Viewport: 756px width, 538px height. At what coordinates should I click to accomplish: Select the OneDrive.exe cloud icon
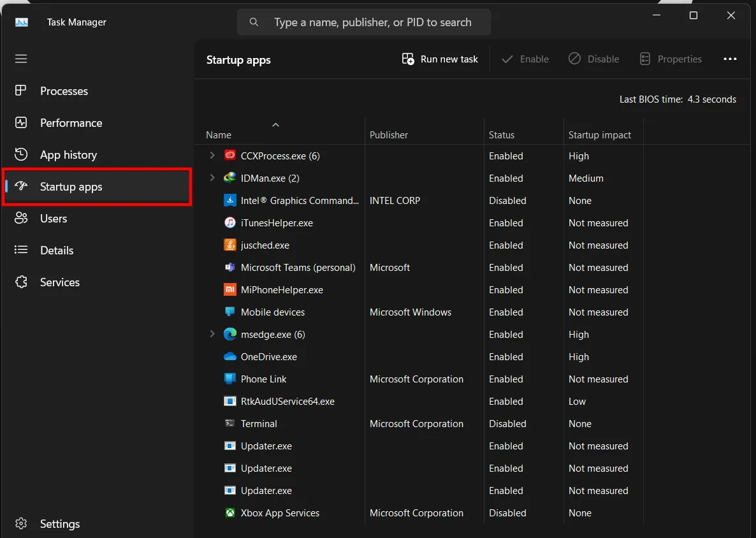(x=230, y=357)
